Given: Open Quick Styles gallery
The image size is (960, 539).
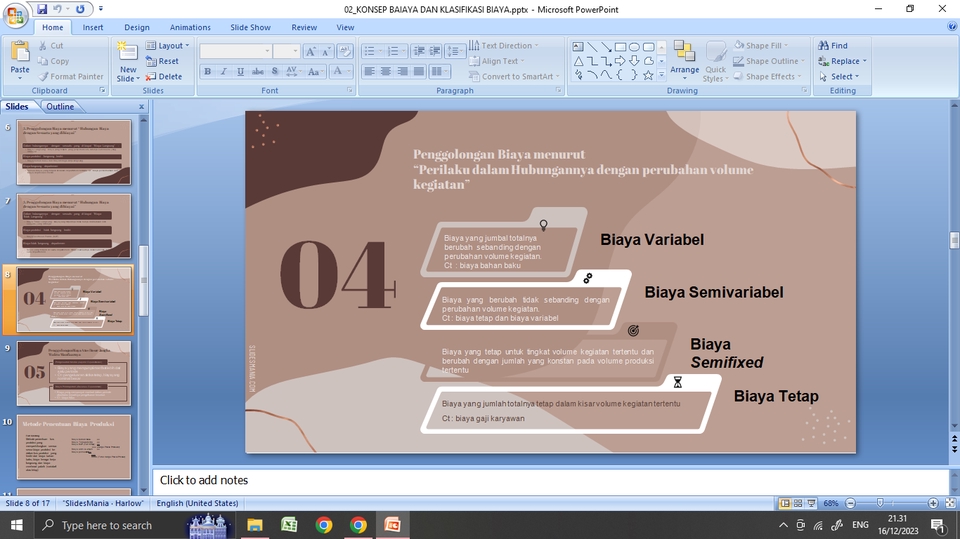Looking at the screenshot, I should [715, 61].
